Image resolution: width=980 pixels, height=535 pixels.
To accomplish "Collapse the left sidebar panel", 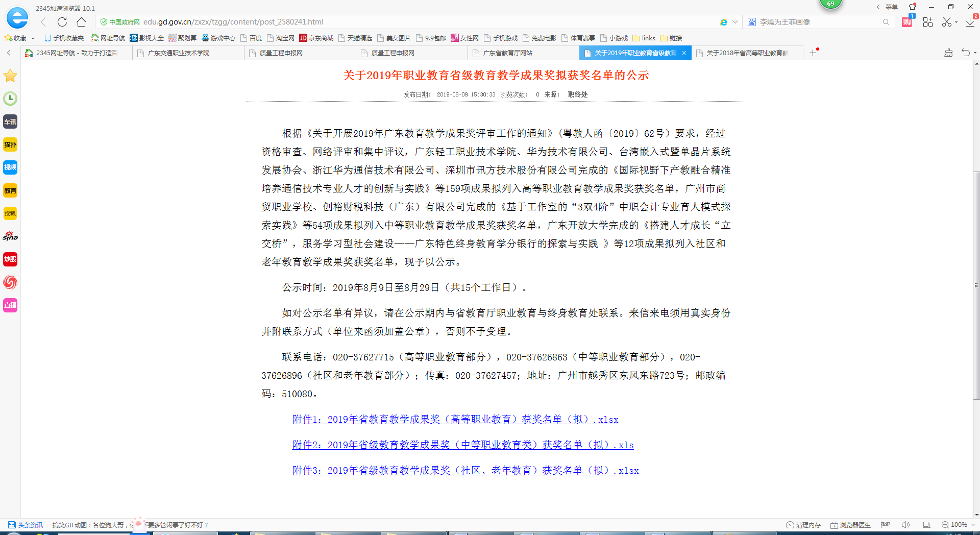I will (10, 53).
